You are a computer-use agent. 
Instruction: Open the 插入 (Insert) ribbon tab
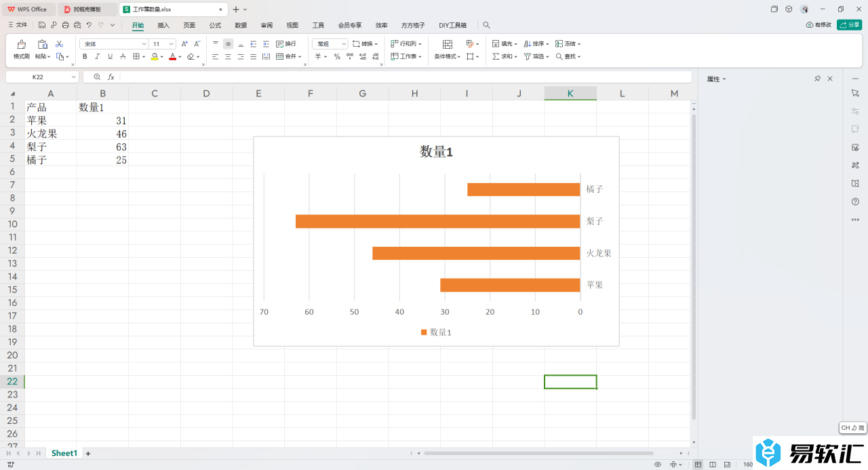163,25
